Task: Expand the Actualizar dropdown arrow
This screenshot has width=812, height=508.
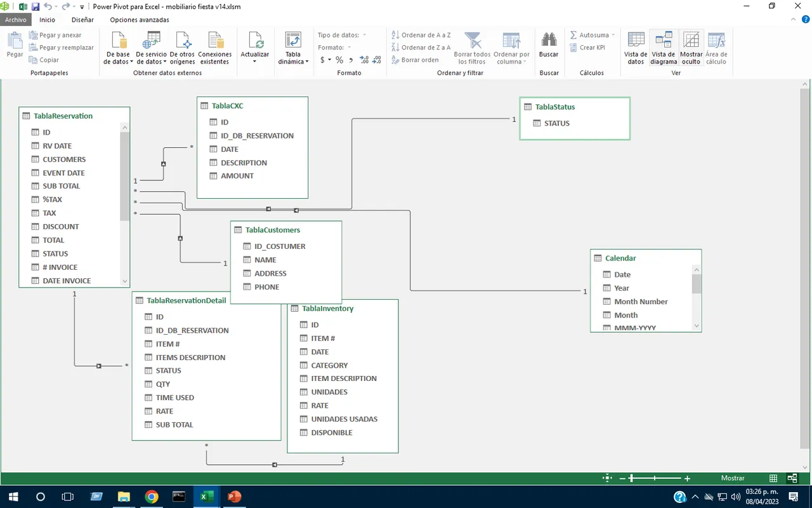Action: 255,62
